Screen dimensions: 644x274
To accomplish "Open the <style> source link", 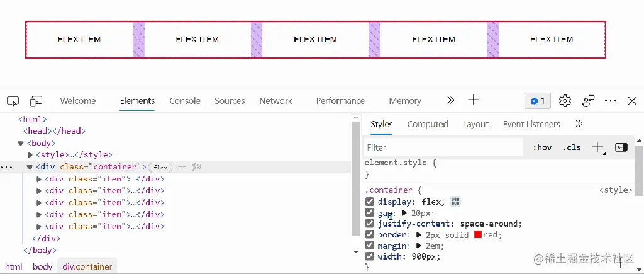I will coord(616,190).
